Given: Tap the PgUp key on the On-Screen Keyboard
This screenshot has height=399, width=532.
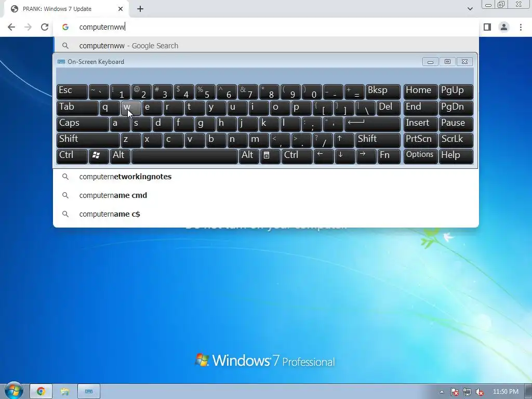Looking at the screenshot, I should pos(456,91).
